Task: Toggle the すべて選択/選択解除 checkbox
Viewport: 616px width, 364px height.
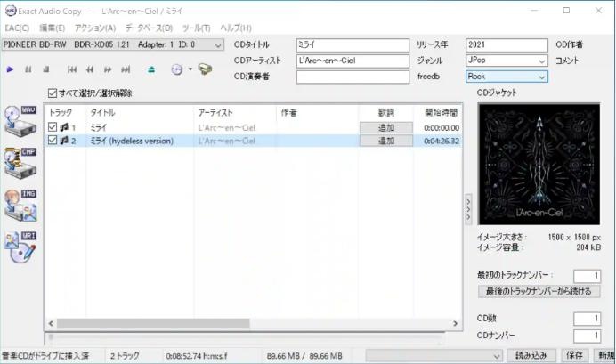Action: pos(53,93)
